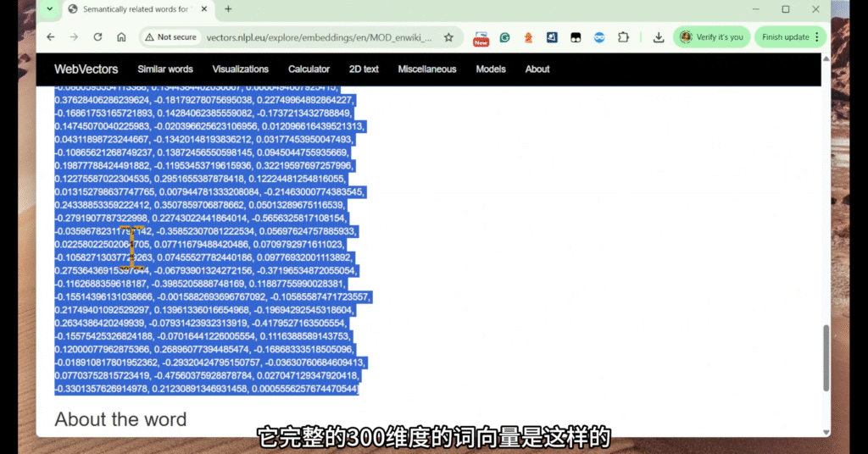Click the Not secure site info chip
This screenshot has height=454, width=868.
click(x=171, y=37)
